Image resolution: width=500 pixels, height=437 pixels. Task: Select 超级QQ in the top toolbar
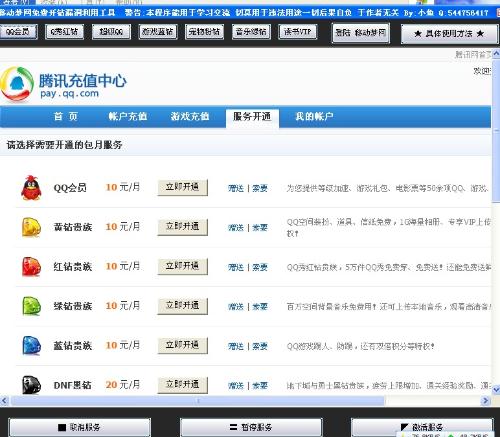(x=111, y=32)
